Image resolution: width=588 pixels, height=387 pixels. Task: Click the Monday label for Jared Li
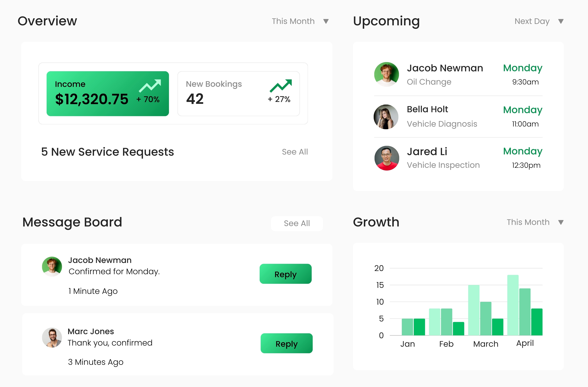pyautogui.click(x=523, y=152)
